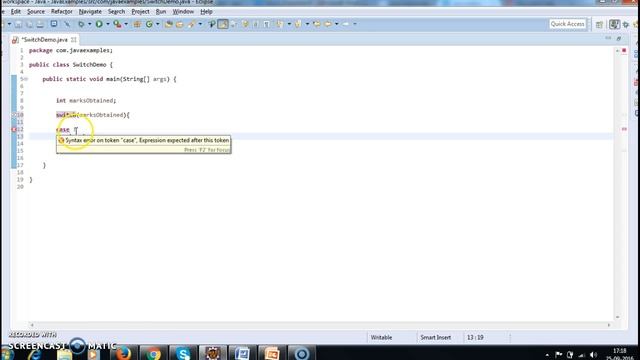Navigate Back with the yellow left arrow icon
640x360 pixels.
pos(328,24)
